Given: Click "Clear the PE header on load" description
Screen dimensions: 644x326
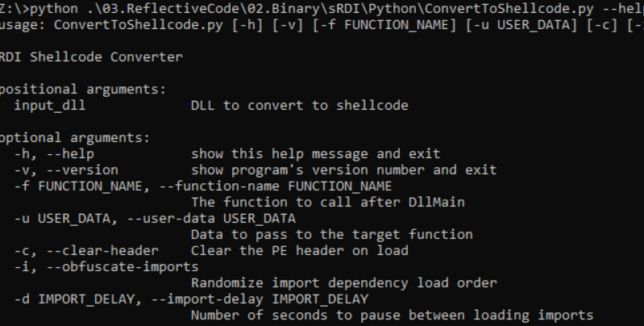Looking at the screenshot, I should coord(299,251).
